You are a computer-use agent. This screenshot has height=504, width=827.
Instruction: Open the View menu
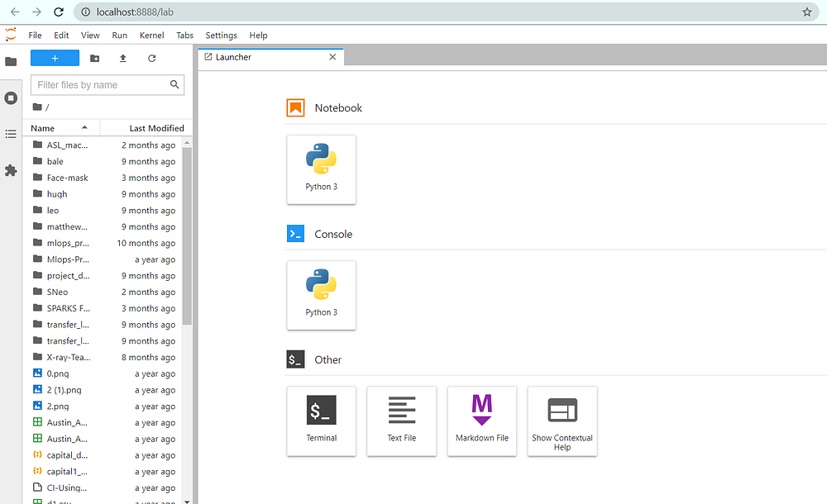pos(90,36)
